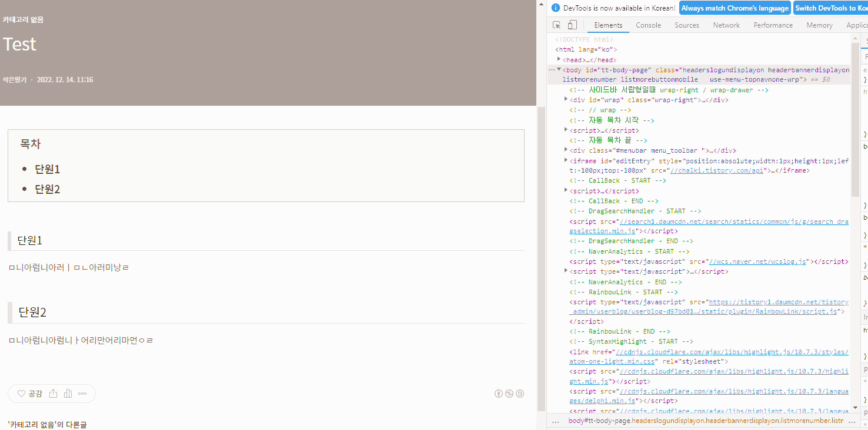Image resolution: width=868 pixels, height=430 pixels.
Task: Open the Performance tab
Action: click(x=773, y=25)
